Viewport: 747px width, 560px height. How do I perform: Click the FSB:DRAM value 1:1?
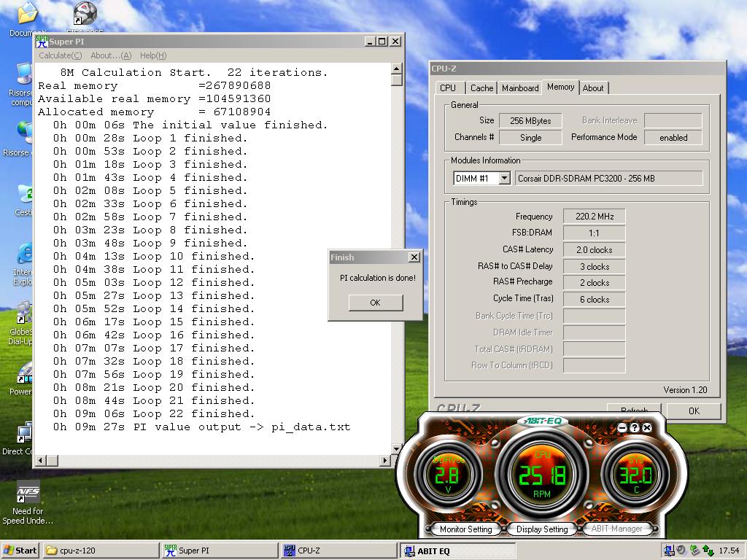(594, 233)
